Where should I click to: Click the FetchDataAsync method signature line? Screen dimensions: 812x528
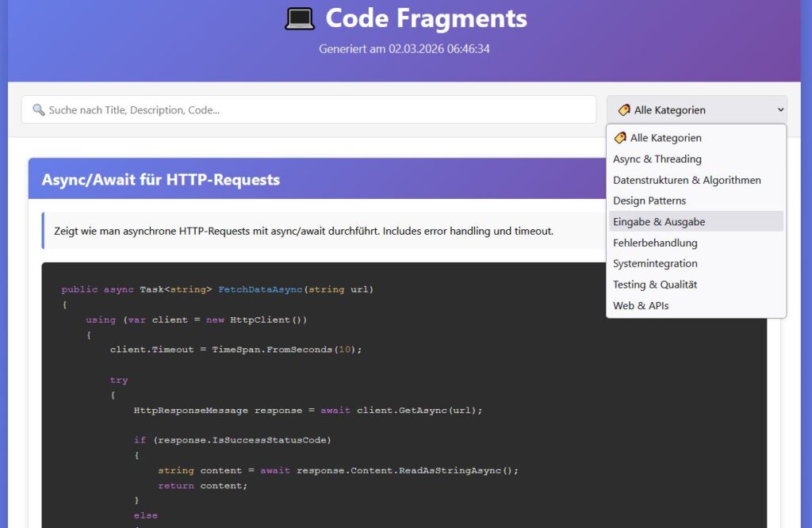tap(217, 289)
